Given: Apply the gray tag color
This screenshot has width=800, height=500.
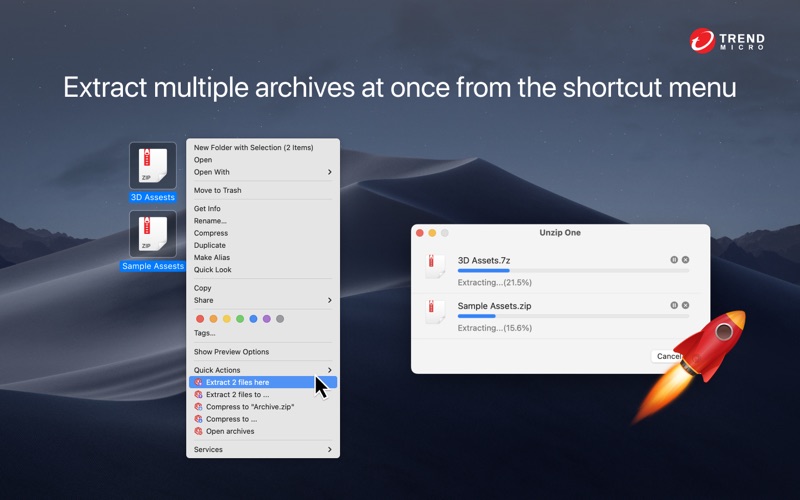Looking at the screenshot, I should pyautogui.click(x=280, y=319).
